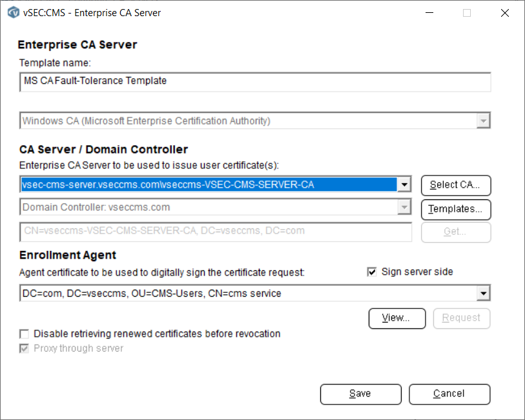Disable the Sign server side option
The image size is (525, 420).
pyautogui.click(x=372, y=272)
